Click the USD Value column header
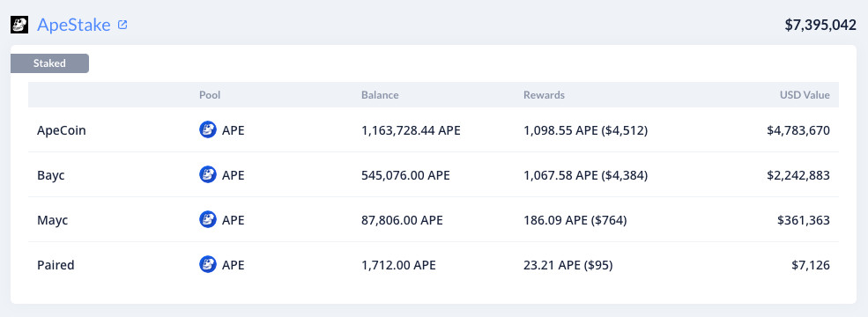Viewport: 868px width, 317px height. 805,94
